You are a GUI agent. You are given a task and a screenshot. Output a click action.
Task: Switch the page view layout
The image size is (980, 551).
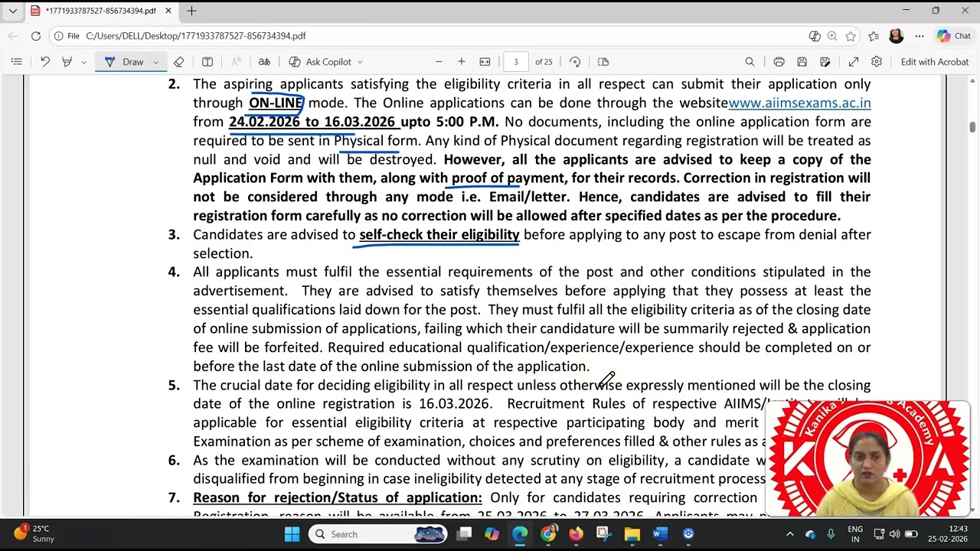pos(603,62)
